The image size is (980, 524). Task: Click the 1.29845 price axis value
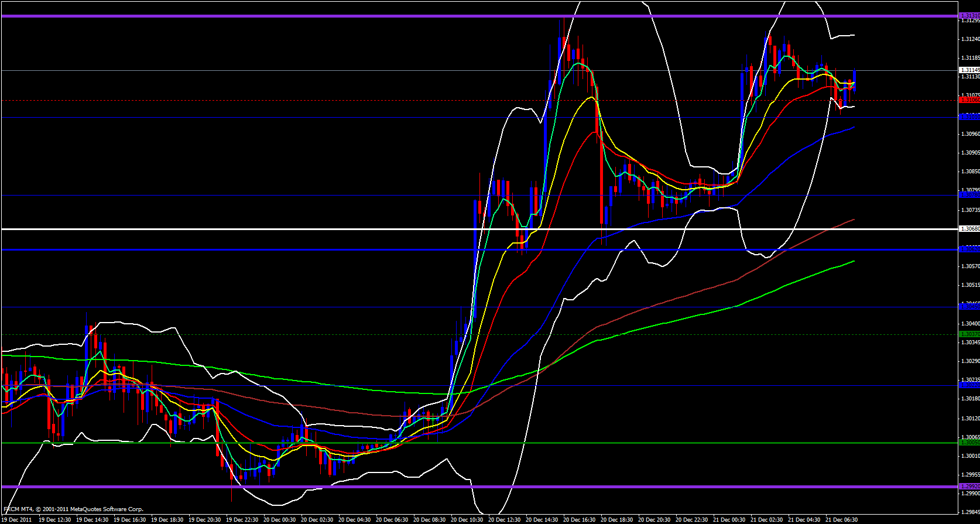point(970,512)
